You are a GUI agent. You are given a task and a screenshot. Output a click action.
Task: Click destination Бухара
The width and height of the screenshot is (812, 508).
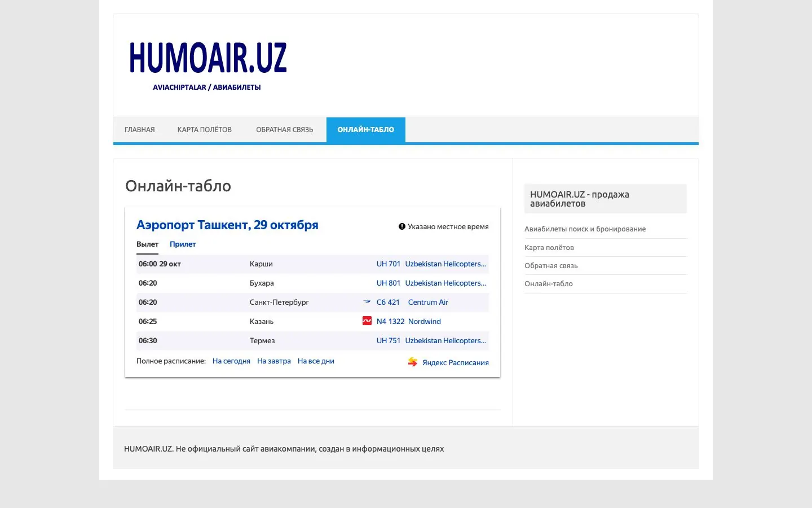tap(262, 283)
